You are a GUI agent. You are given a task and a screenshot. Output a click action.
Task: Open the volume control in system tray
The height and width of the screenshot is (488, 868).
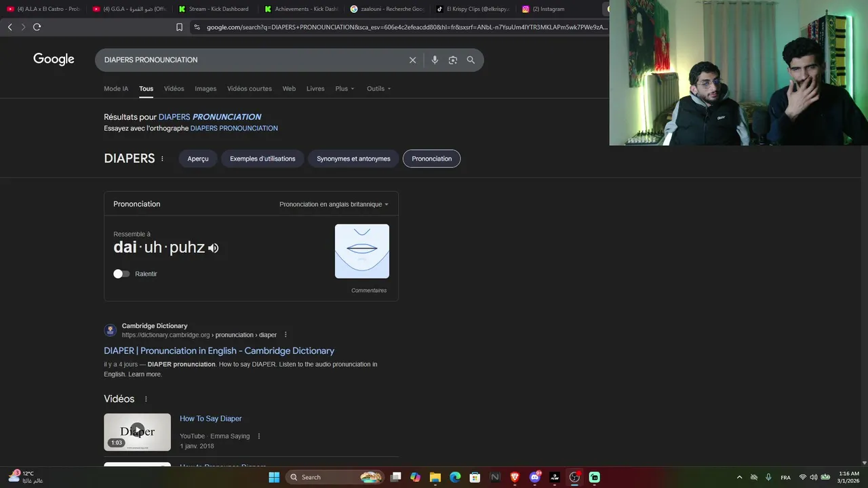click(x=814, y=477)
